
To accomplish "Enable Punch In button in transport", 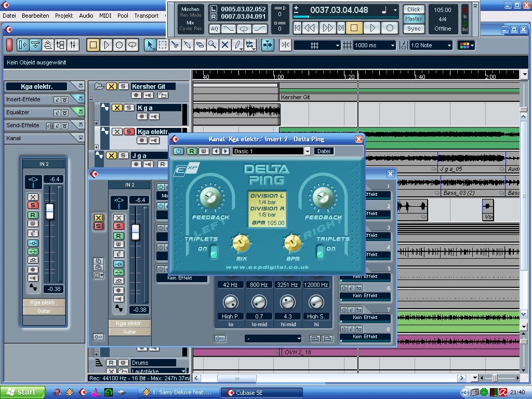I will pyautogui.click(x=228, y=29).
